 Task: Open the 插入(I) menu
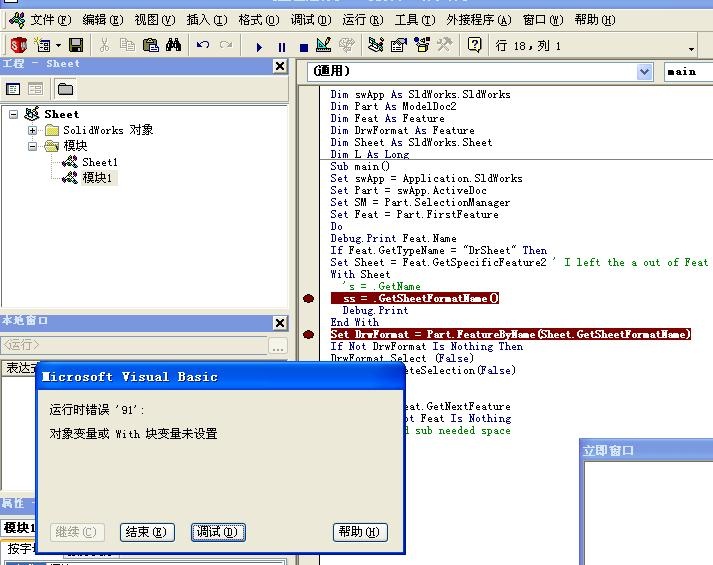pyautogui.click(x=207, y=20)
